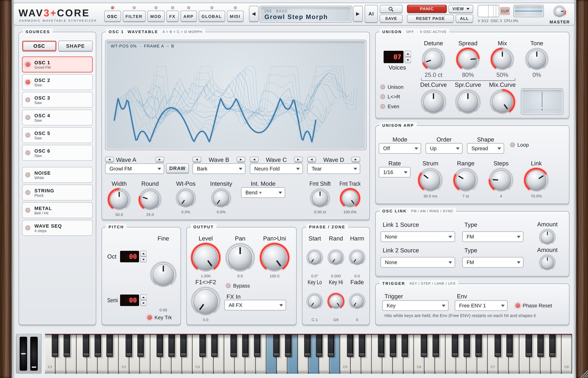This screenshot has height=378, width=588.
Task: Open preset search with the magnifier icon
Action: 391,9
